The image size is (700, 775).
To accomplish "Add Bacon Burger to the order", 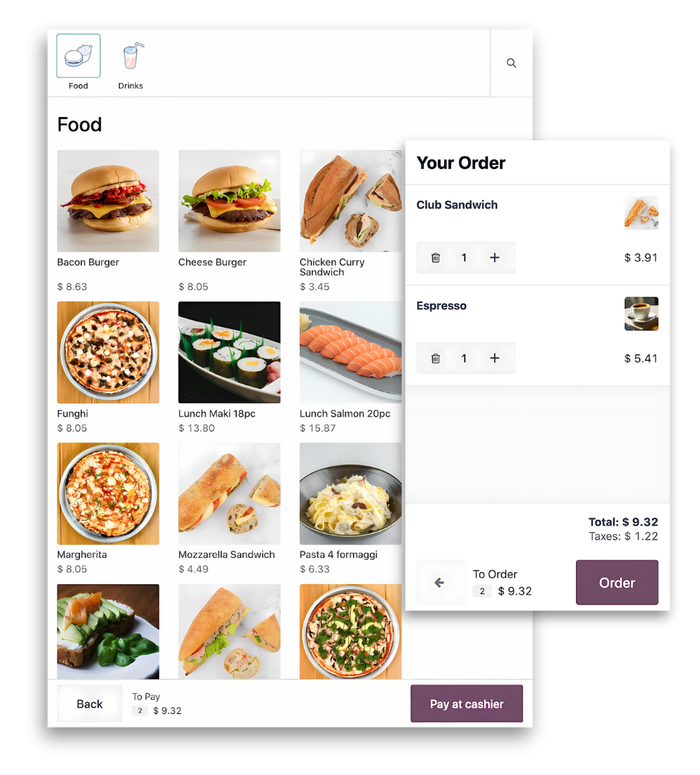I will click(108, 201).
